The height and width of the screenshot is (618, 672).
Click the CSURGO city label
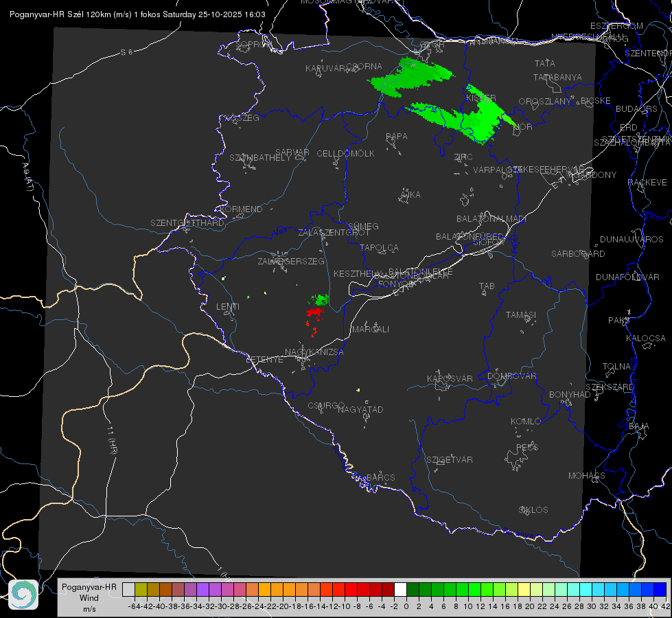pos(326,406)
